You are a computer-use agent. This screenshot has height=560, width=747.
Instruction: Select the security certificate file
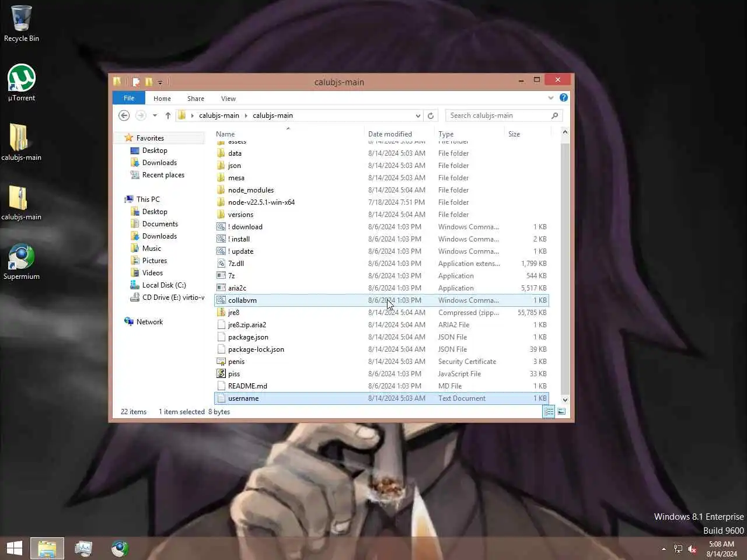point(382,362)
